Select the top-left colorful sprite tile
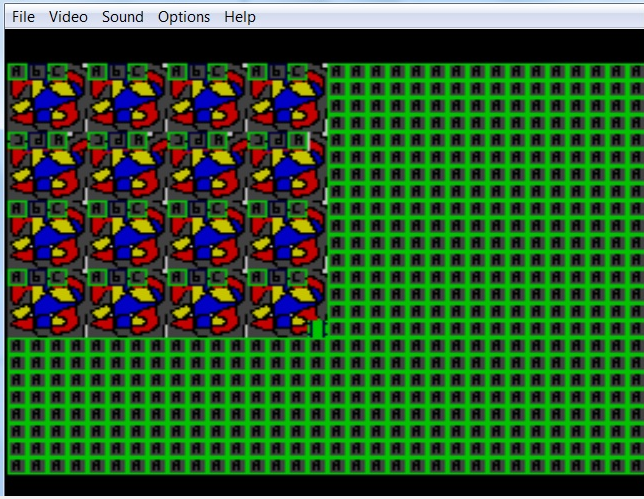644x499 pixels. coord(45,97)
